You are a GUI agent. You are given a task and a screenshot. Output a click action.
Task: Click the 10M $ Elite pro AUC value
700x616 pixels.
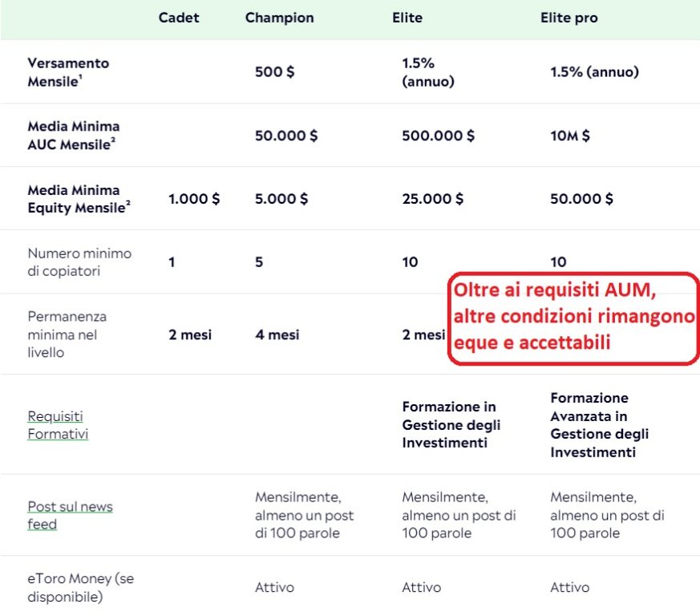coord(569,136)
